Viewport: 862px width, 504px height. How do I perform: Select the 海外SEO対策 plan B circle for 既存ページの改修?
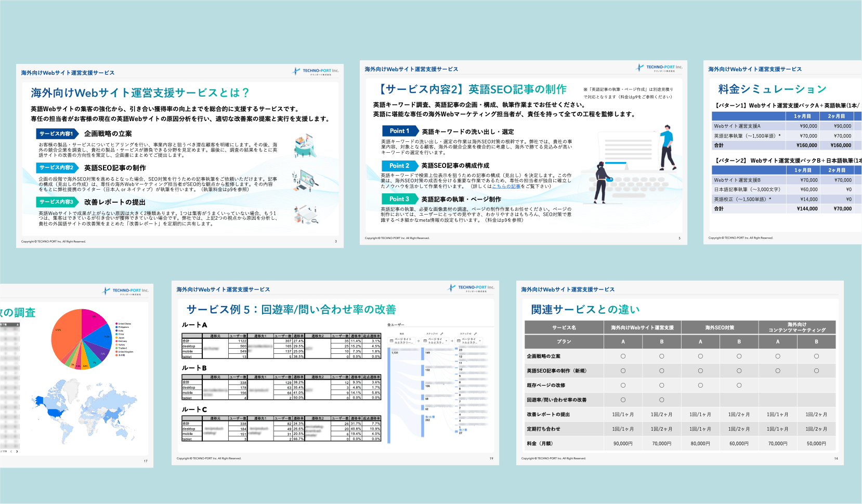coord(739,386)
